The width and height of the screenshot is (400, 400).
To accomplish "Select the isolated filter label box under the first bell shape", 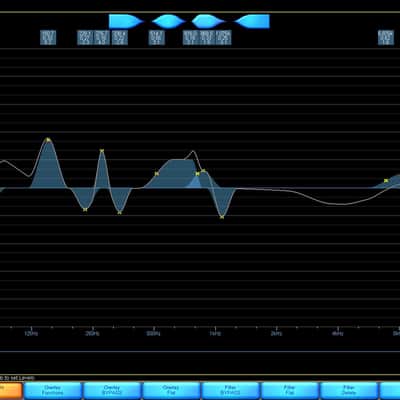I will 156,37.
